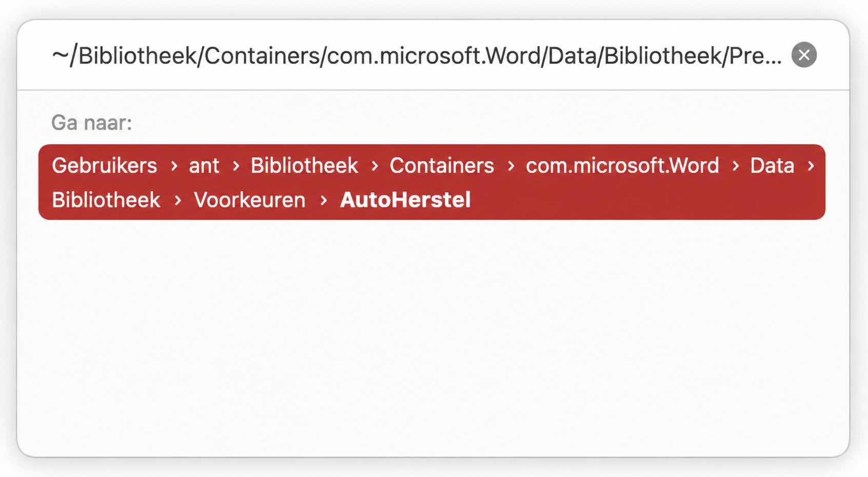Screen dimensions: 868x477
Task: Click the chevron between Voorkeuren and AutoHerstel
Action: (x=323, y=200)
